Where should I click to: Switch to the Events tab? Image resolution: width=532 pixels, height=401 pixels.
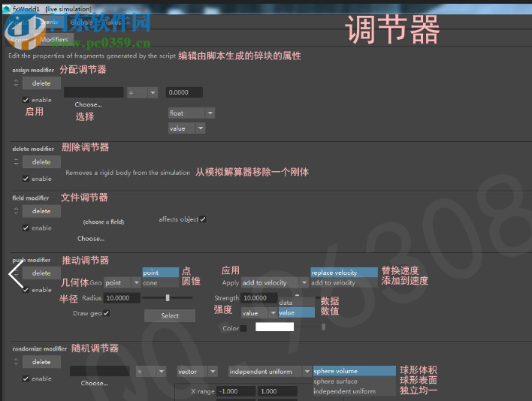(x=49, y=22)
